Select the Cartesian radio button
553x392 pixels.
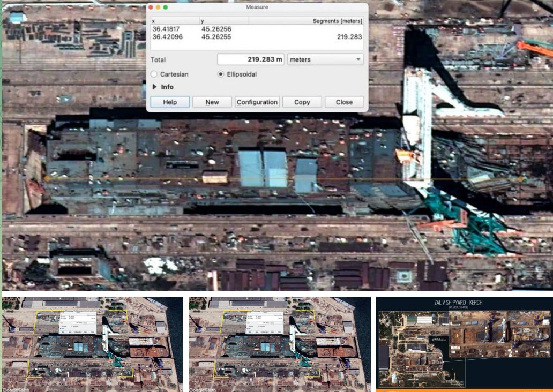point(154,74)
